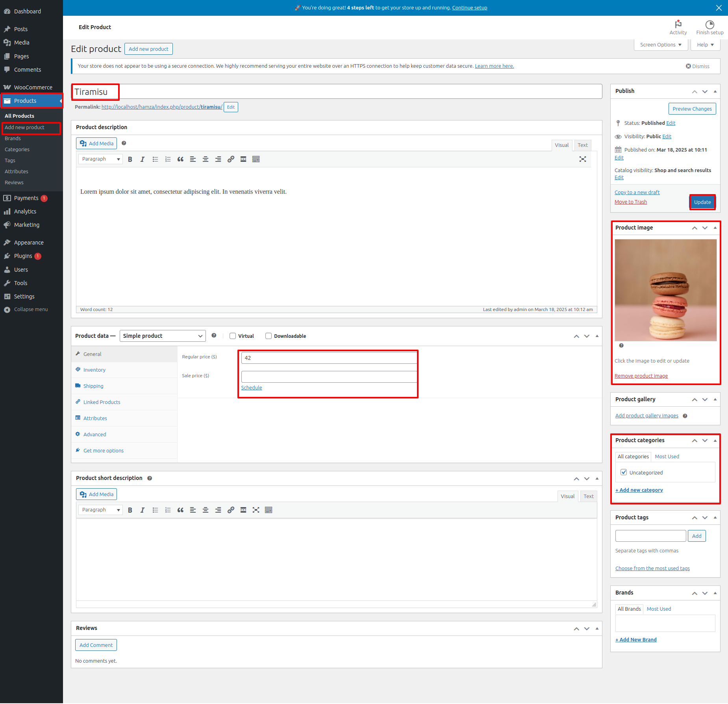Viewport: 728px width, 704px height.
Task: Toggle Bold in the product description toolbar
Action: point(130,159)
